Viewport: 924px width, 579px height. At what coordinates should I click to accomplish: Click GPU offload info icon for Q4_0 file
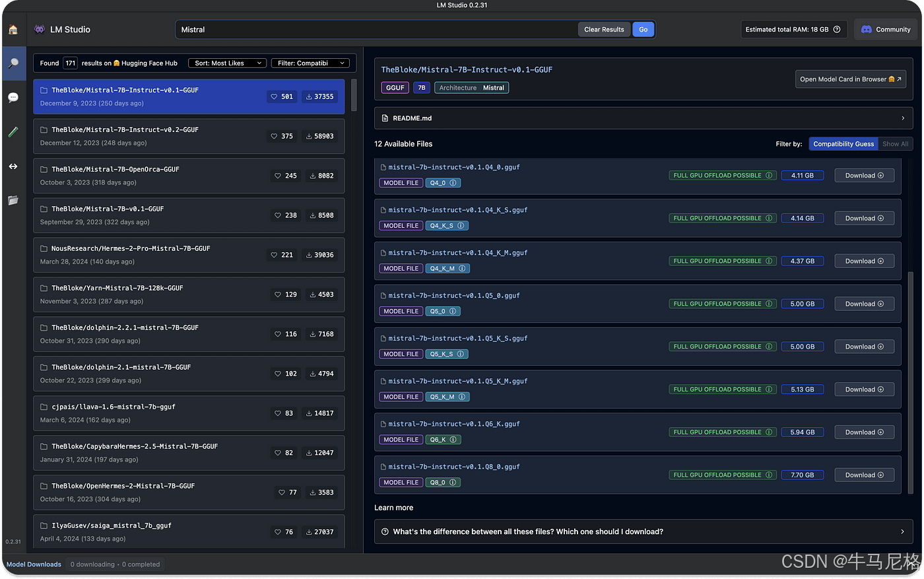click(x=769, y=176)
